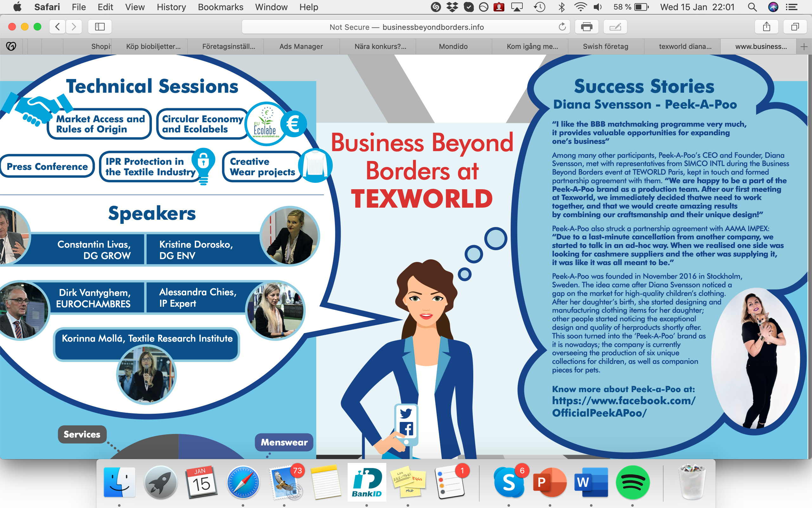
Task: Open the Bookmarks menu
Action: coord(220,7)
